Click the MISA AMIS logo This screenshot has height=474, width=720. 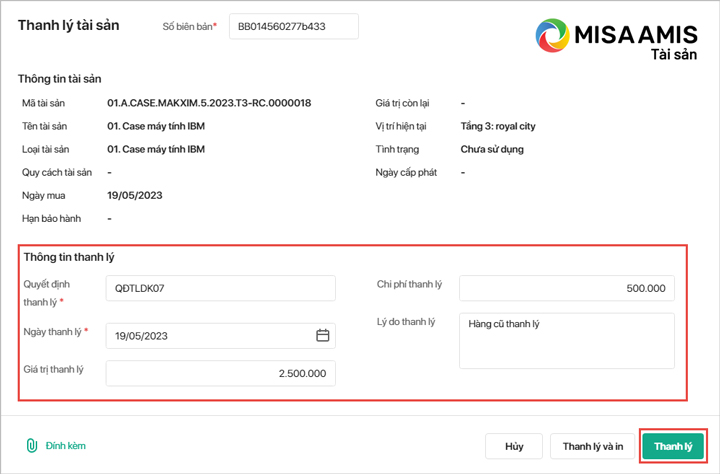pyautogui.click(x=616, y=40)
